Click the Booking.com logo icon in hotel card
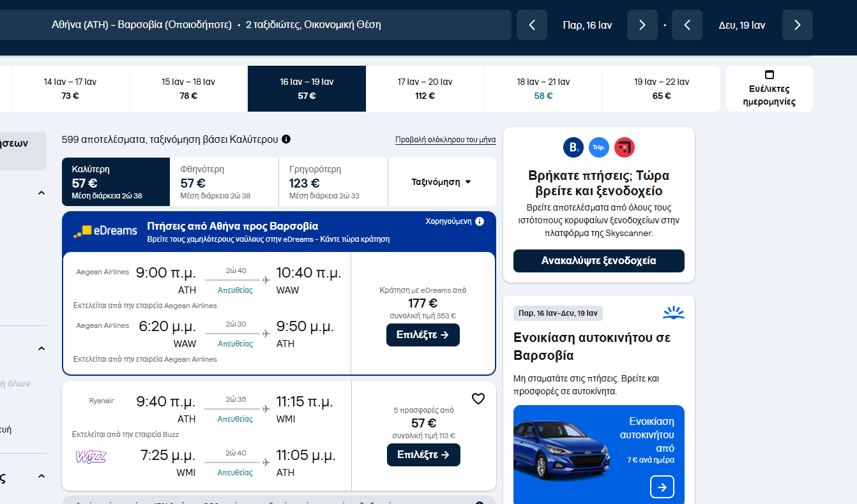This screenshot has height=504, width=857. pyautogui.click(x=573, y=147)
